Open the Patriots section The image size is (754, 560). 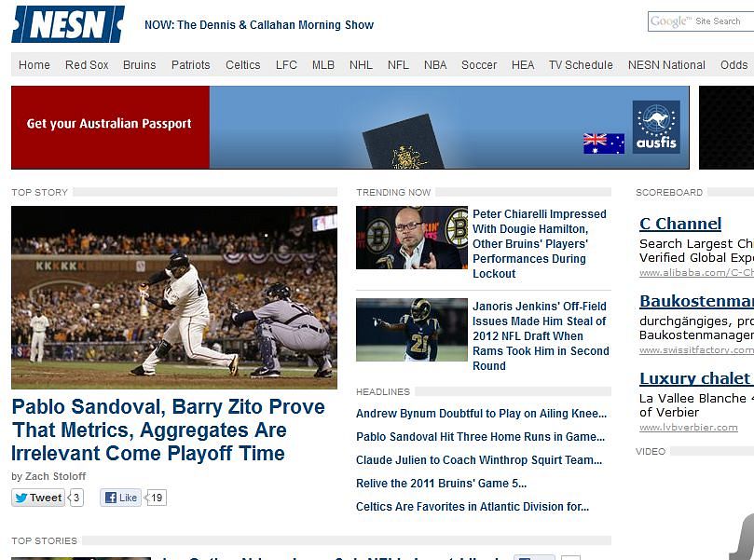[x=191, y=65]
